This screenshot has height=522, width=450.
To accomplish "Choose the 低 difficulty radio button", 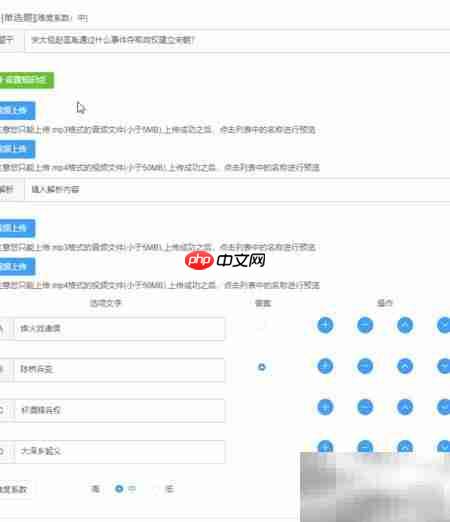I will tap(156, 489).
